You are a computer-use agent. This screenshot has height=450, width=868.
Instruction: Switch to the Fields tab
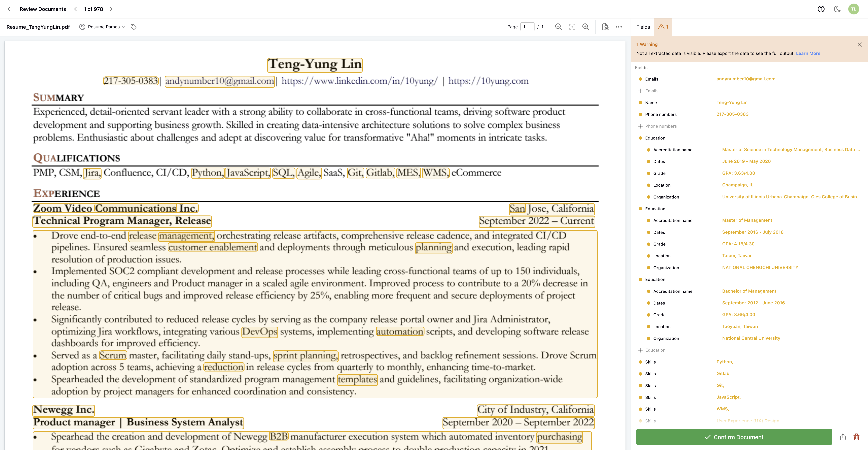click(643, 27)
